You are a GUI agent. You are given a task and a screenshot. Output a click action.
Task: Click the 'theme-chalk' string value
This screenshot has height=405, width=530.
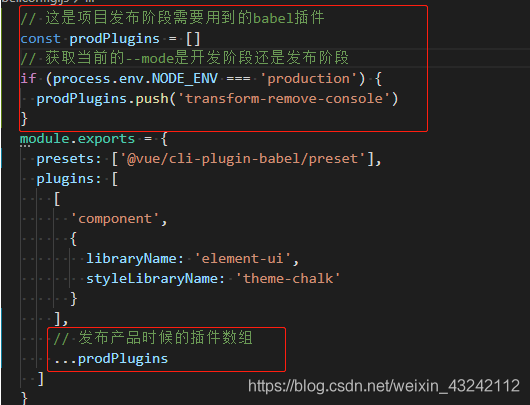pos(288,279)
